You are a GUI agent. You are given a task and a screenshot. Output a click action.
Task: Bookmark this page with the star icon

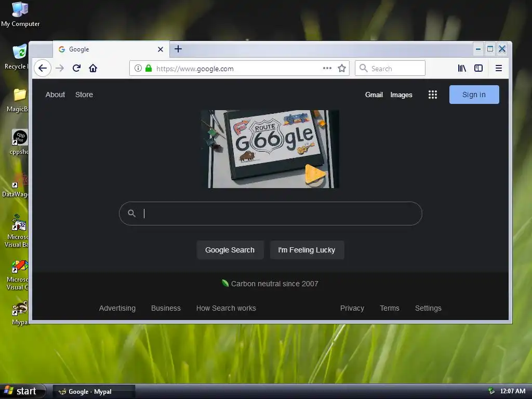(342, 68)
